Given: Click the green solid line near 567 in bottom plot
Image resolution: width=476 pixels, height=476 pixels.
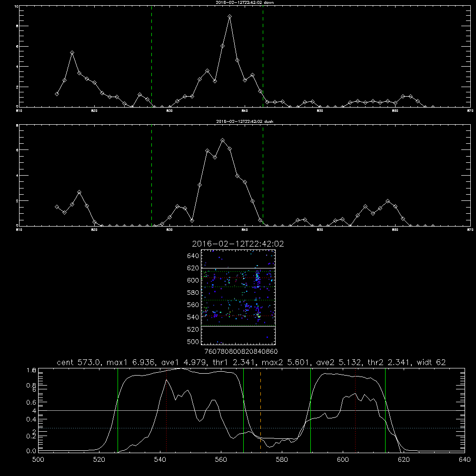Looking at the screenshot, I should tap(243, 410).
